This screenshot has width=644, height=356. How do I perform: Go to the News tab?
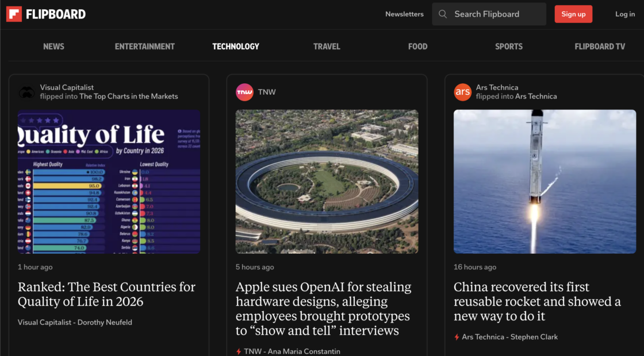pyautogui.click(x=54, y=47)
